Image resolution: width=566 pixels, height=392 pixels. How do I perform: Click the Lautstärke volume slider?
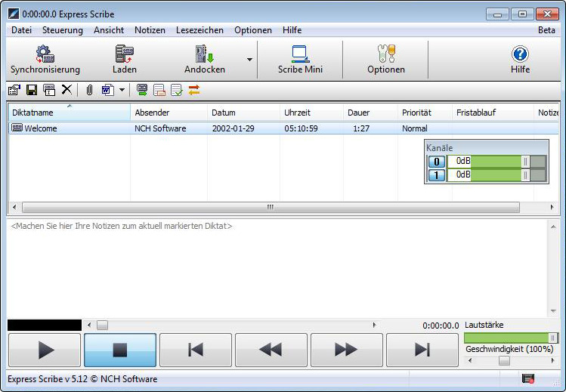tap(511, 338)
